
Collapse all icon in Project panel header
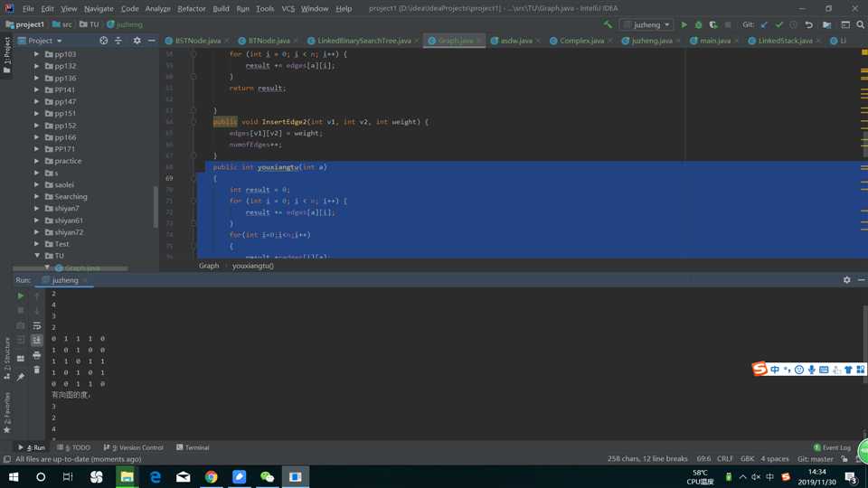pyautogui.click(x=118, y=41)
